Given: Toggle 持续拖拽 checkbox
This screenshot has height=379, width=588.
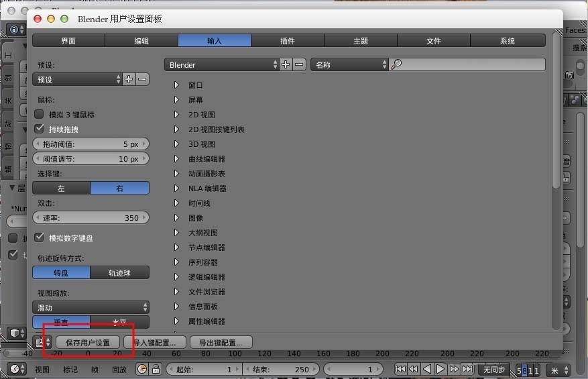Looking at the screenshot, I should 39,129.
